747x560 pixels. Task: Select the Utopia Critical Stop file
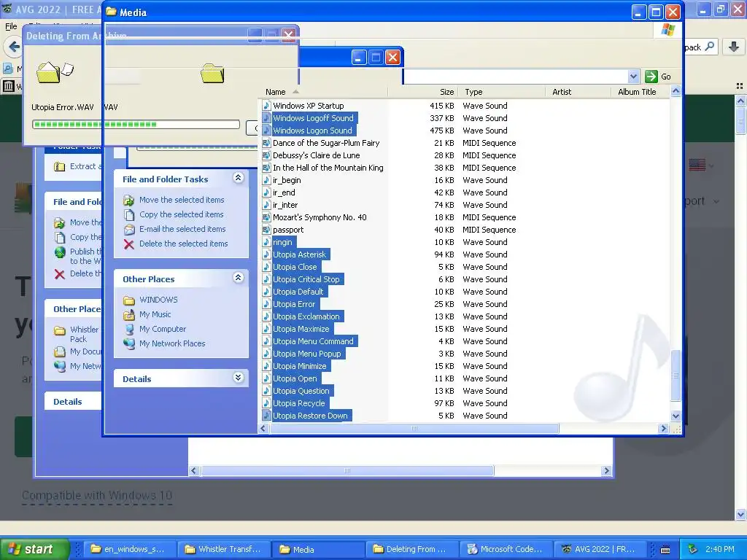coord(306,279)
